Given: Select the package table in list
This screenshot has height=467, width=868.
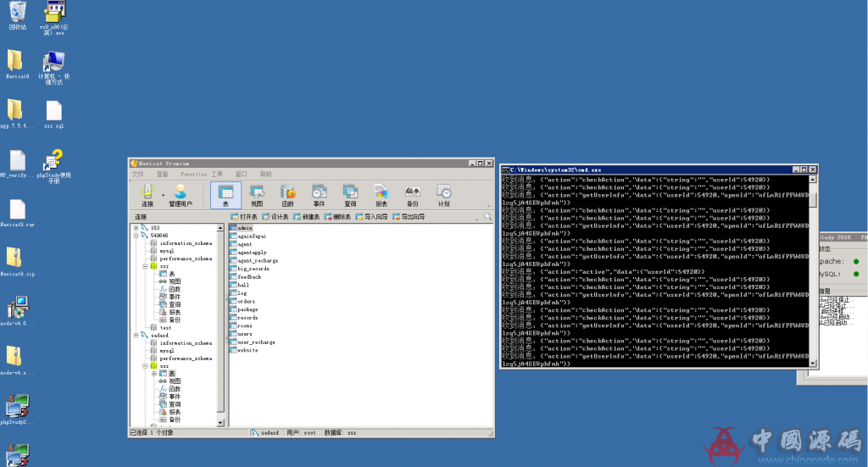Looking at the screenshot, I should (244, 309).
